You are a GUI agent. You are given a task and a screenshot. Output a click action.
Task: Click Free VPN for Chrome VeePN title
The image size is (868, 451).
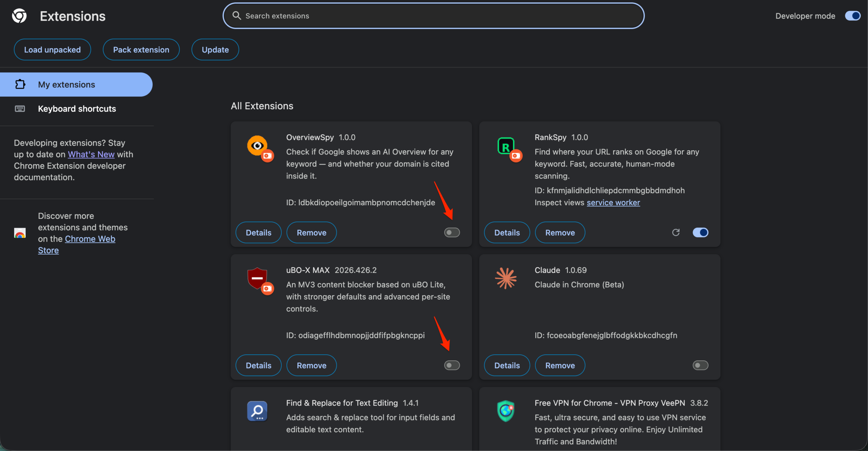click(x=610, y=403)
